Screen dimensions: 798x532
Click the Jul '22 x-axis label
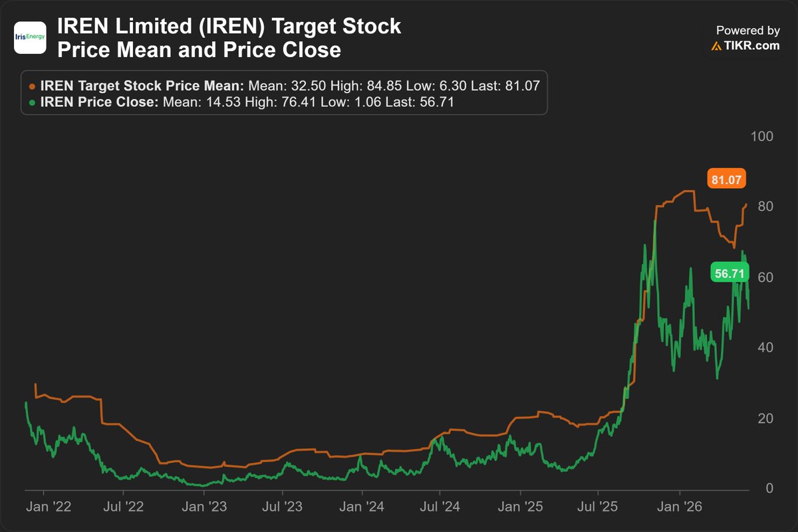[124, 507]
